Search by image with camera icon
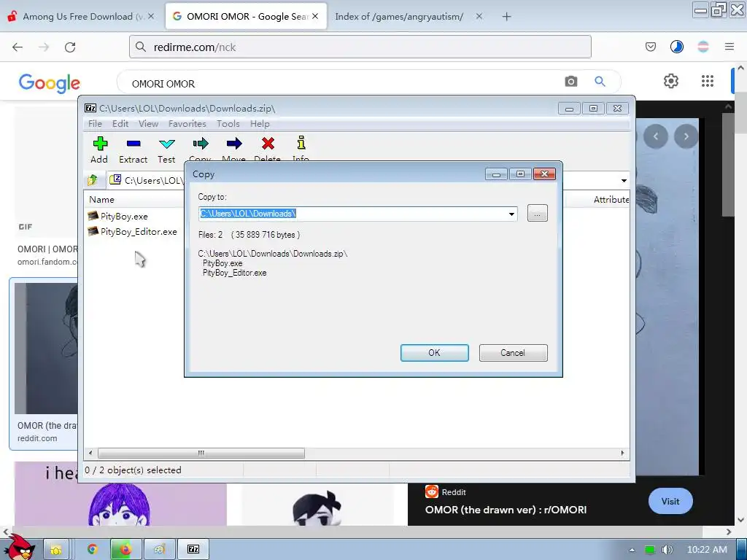Screen dimensions: 747x560 point(570,82)
